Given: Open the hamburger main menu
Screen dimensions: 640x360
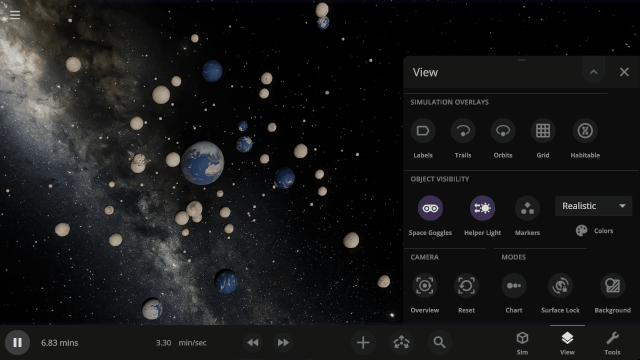Looking at the screenshot, I should point(15,15).
